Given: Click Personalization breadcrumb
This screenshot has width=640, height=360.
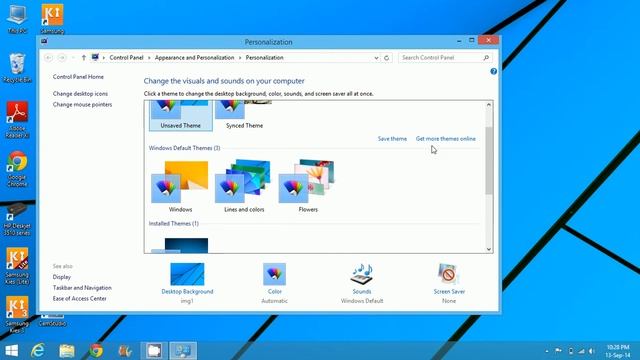Looking at the screenshot, I should (264, 58).
